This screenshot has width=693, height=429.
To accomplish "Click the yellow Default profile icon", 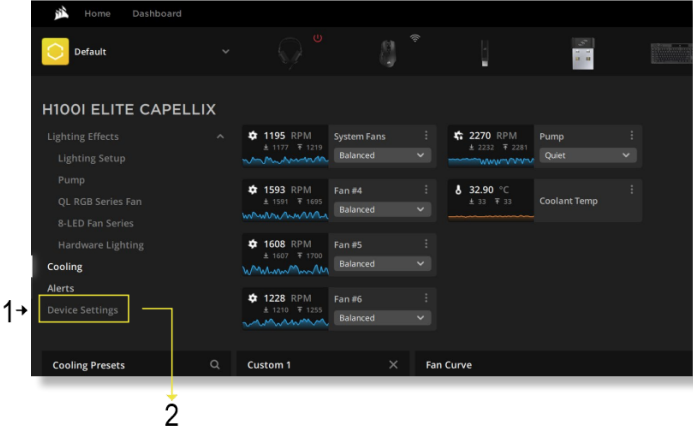I will click(x=55, y=52).
